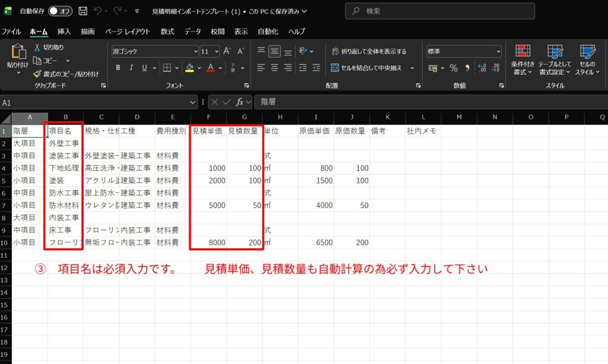Increase font size with larger A icon
The height and width of the screenshot is (364, 608).
click(228, 52)
